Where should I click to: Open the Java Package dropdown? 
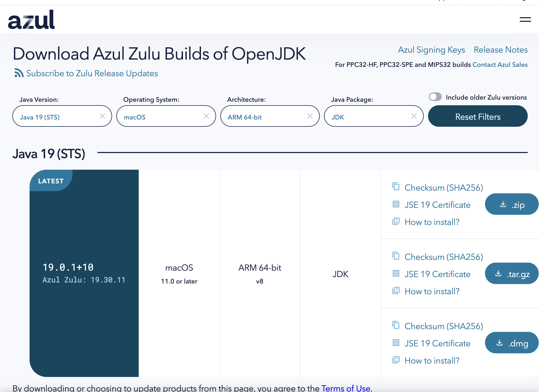pos(368,117)
